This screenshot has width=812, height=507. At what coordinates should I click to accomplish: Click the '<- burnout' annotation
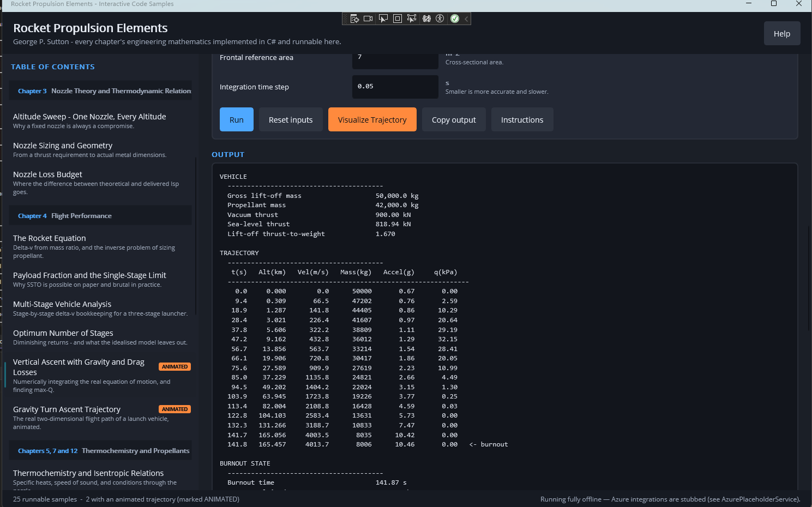coord(489,444)
